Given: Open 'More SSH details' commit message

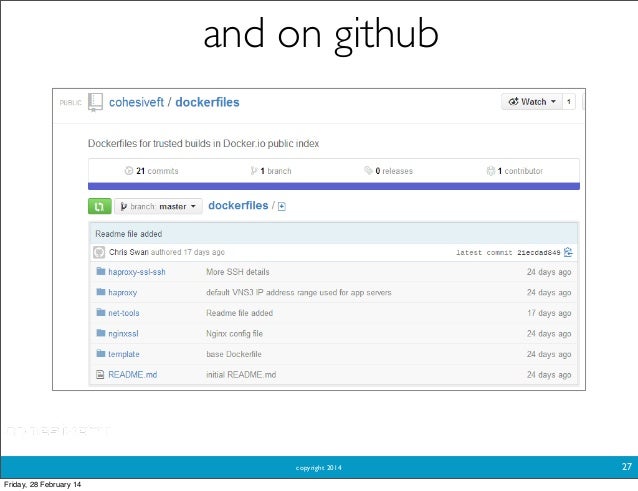Looking at the screenshot, I should (x=238, y=272).
